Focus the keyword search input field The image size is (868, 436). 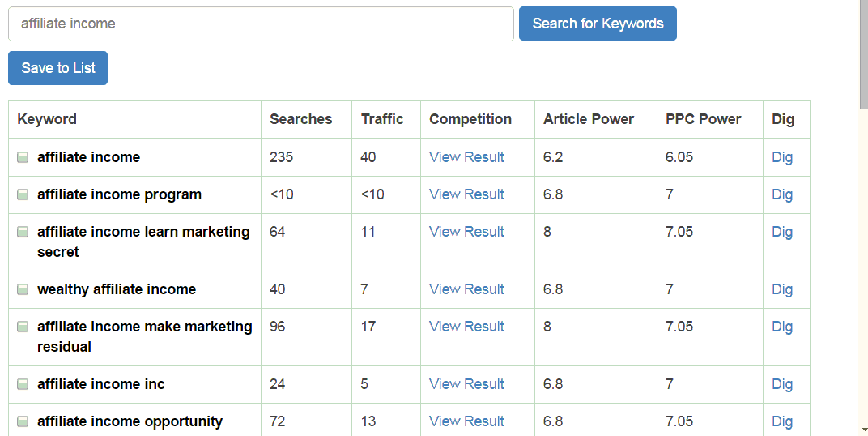point(261,24)
